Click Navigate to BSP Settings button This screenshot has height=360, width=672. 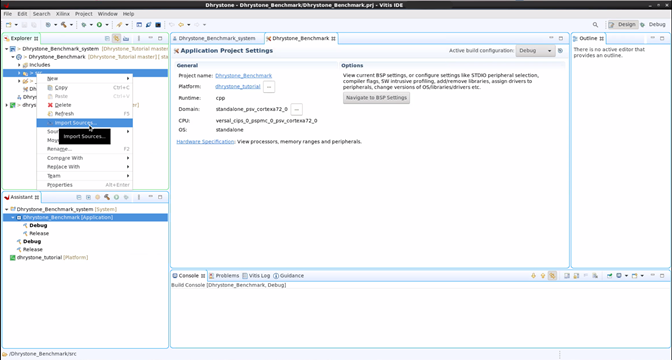coord(376,98)
